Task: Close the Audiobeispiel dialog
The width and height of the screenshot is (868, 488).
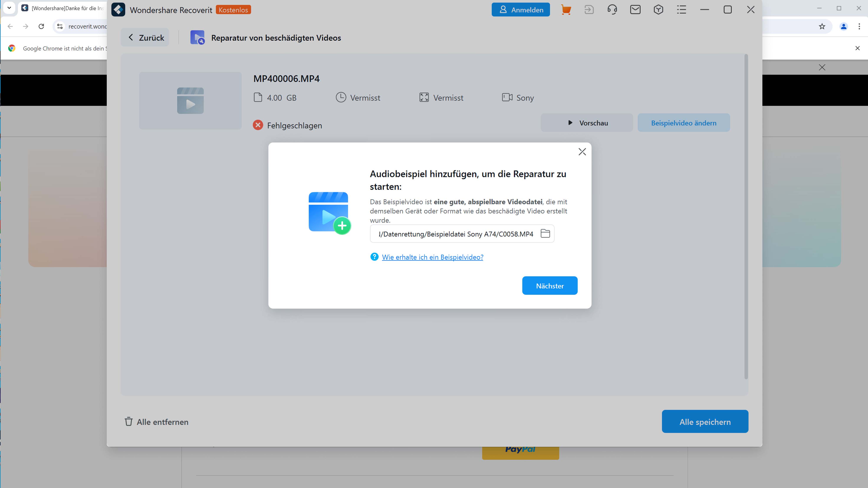Action: 582,152
